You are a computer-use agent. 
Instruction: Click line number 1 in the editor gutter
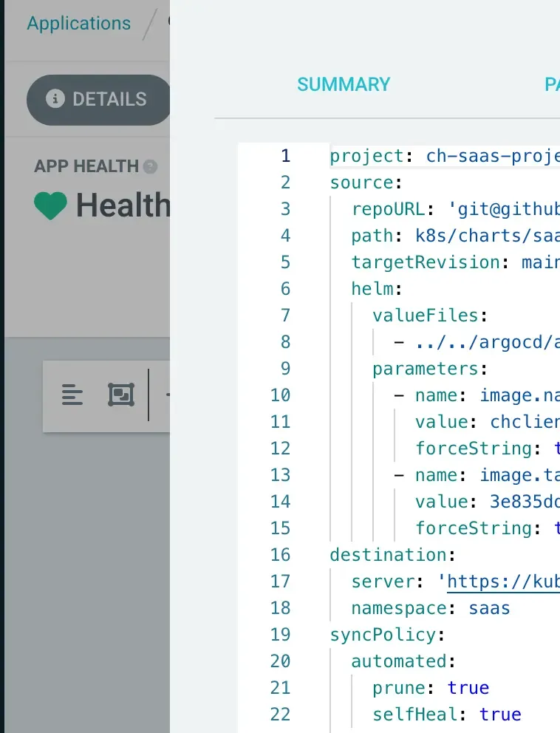tap(285, 156)
